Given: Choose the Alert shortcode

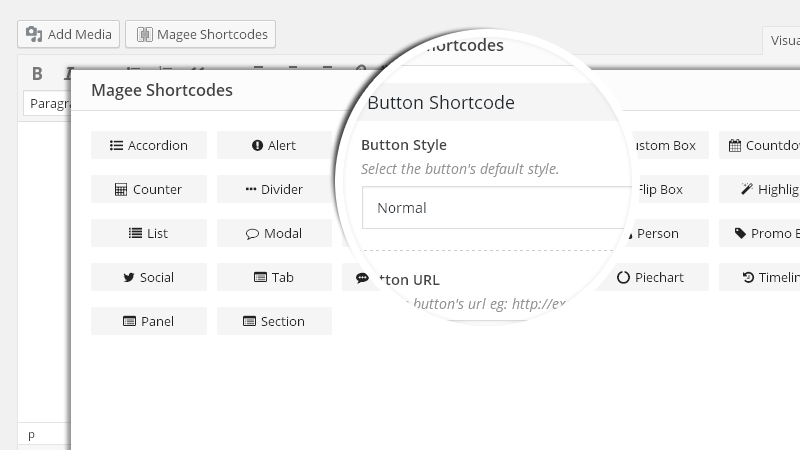Looking at the screenshot, I should point(274,145).
